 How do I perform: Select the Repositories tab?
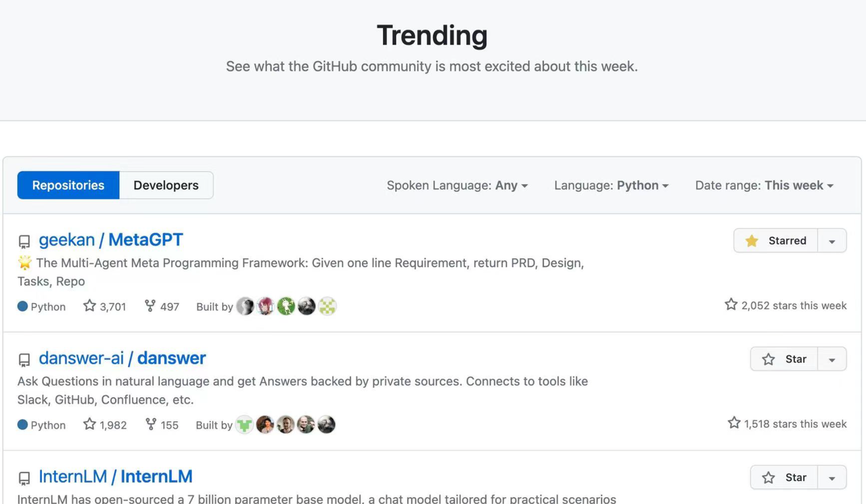tap(68, 185)
